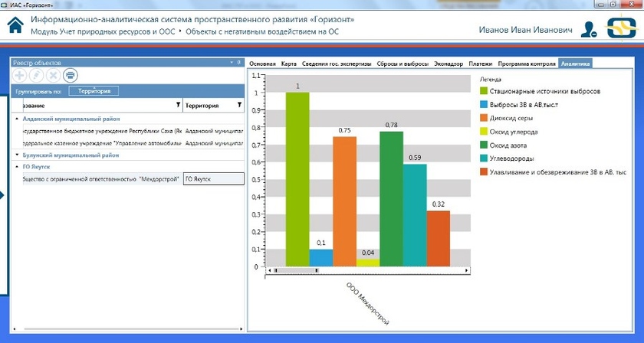Click the delete X icon
The image size is (644, 343).
[53, 75]
